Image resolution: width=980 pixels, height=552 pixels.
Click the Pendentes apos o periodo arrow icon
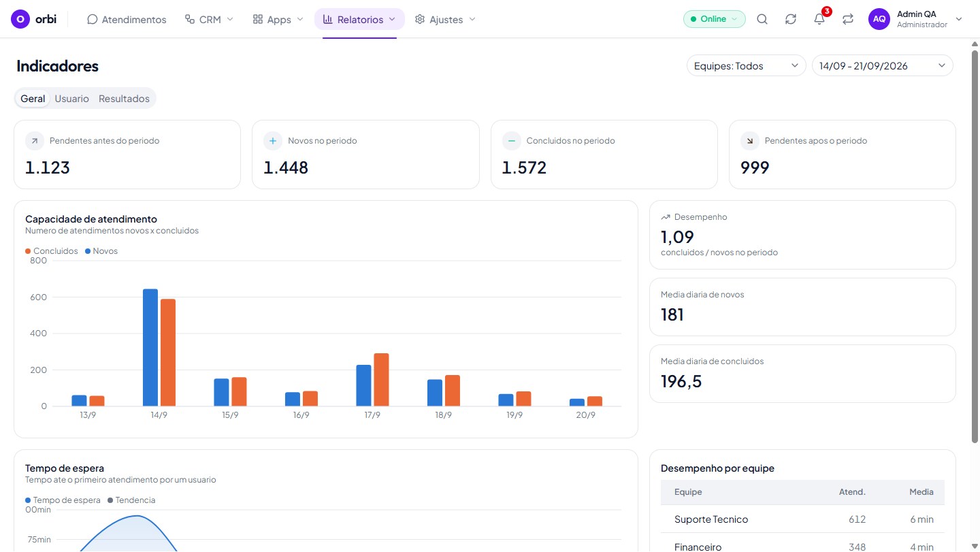[750, 141]
